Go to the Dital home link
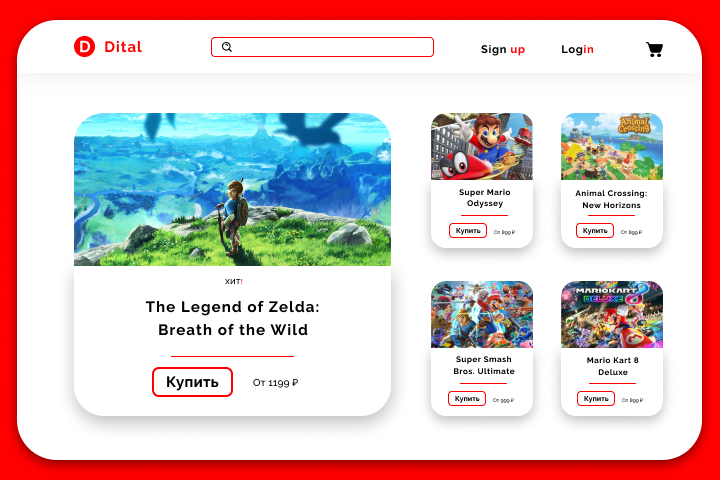The height and width of the screenshot is (480, 720). click(x=123, y=47)
